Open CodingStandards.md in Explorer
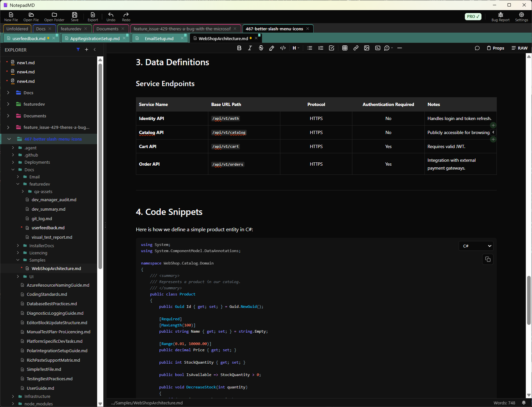 click(x=47, y=294)
